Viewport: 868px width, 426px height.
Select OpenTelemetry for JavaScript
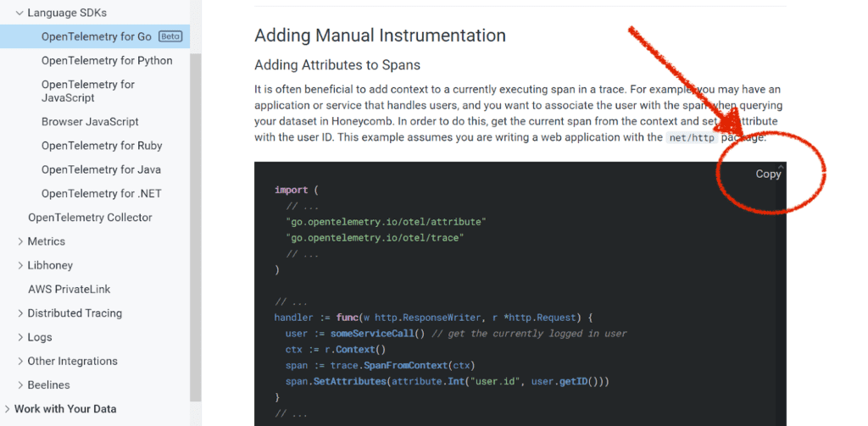point(88,91)
